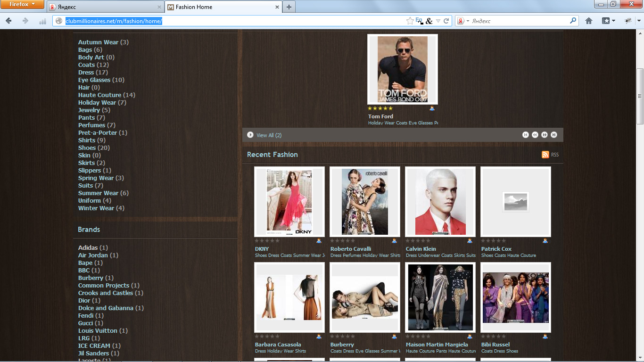Screen dimensions: 644x362
Task: Click the next page pager icon
Action: click(x=545, y=135)
